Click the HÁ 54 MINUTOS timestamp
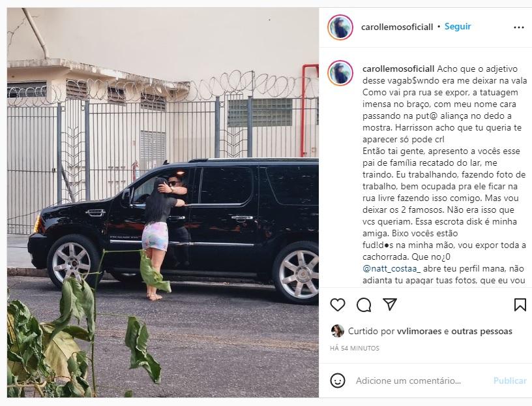Viewport: 532px width, 406px height. (x=355, y=349)
